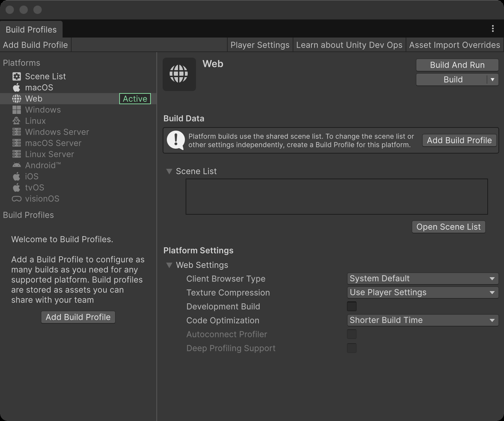Screen dimensions: 504x421
Task: Click the Platform Settings heading
Action: [198, 250]
